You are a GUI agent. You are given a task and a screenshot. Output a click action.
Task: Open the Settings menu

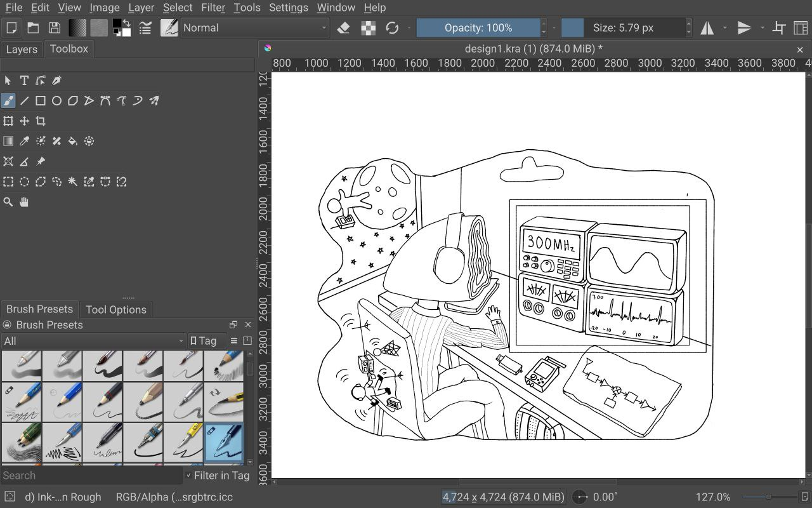pyautogui.click(x=289, y=8)
